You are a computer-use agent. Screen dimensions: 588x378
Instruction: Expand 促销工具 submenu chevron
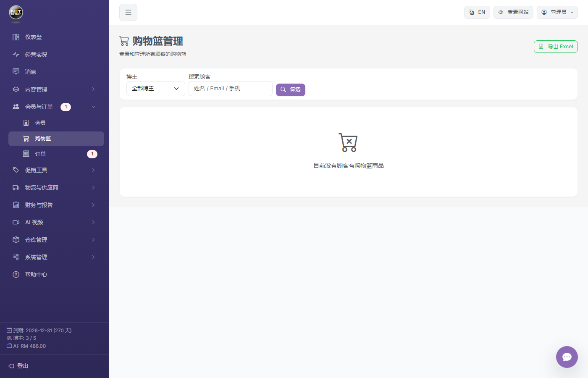pos(93,170)
